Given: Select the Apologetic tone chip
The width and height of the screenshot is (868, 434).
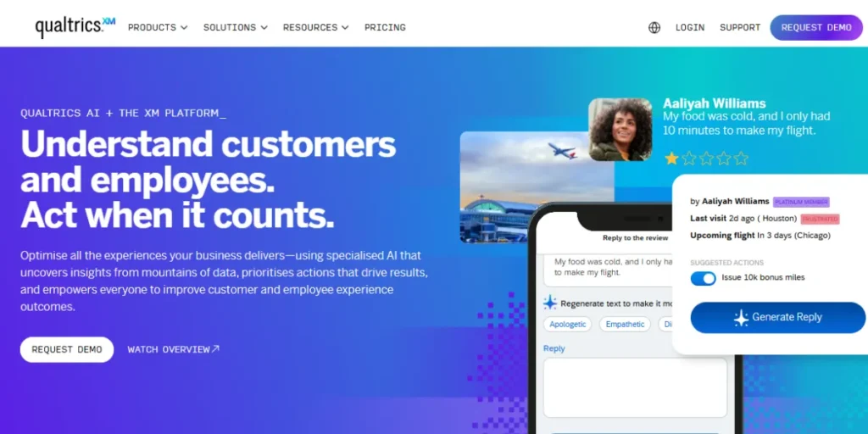Looking at the screenshot, I should [x=567, y=325].
